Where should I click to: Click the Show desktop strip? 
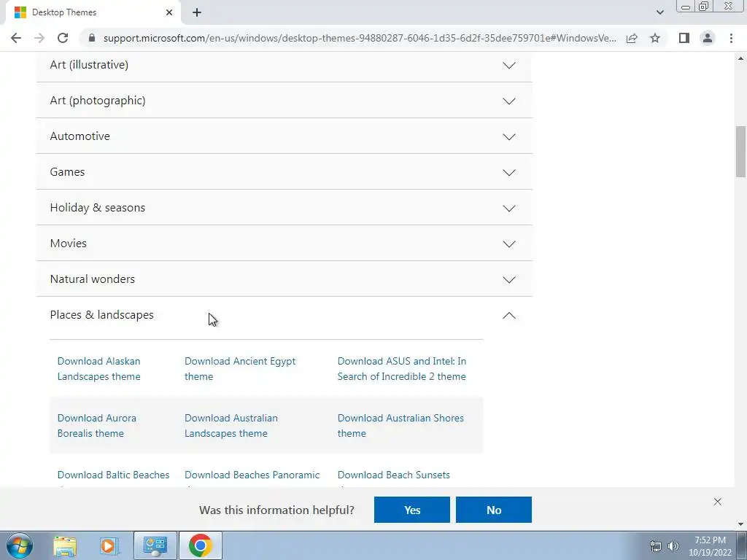click(x=742, y=545)
